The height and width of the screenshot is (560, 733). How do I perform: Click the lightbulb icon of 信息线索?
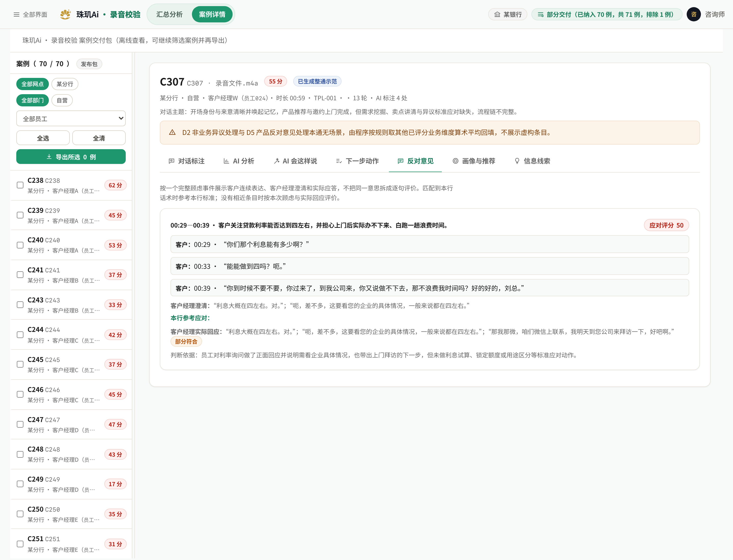[517, 161]
